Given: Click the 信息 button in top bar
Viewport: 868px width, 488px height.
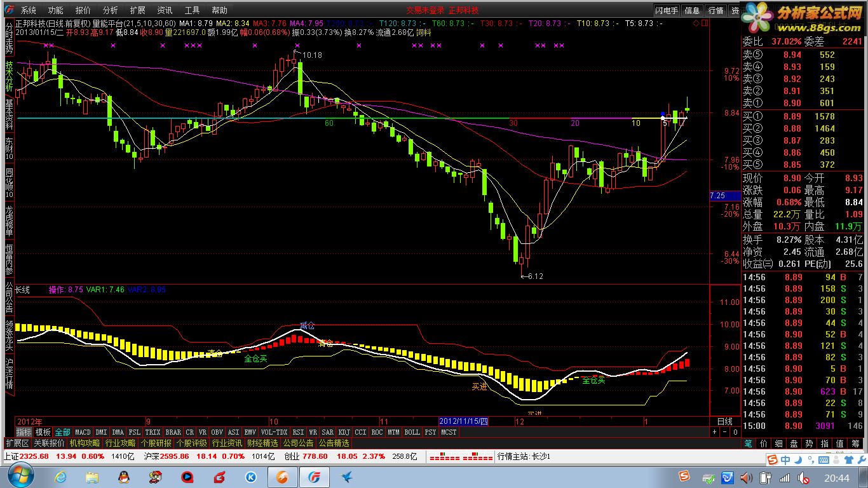Looking at the screenshot, I should [x=693, y=10].
